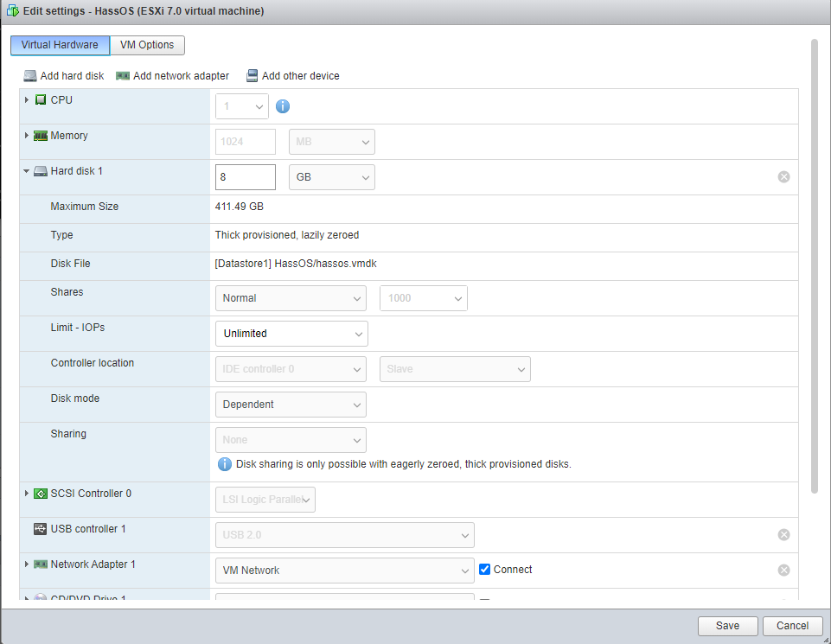Expand the CPU settings row
The image size is (831, 644).
pyautogui.click(x=27, y=100)
